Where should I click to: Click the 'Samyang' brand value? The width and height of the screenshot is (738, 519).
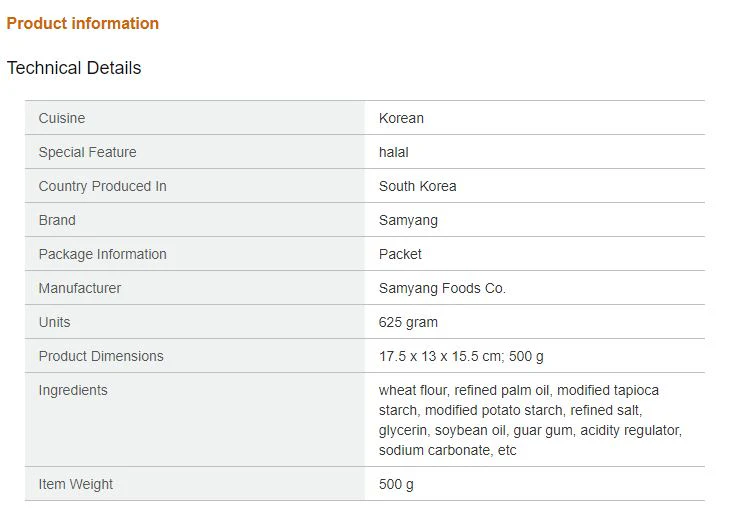point(408,220)
